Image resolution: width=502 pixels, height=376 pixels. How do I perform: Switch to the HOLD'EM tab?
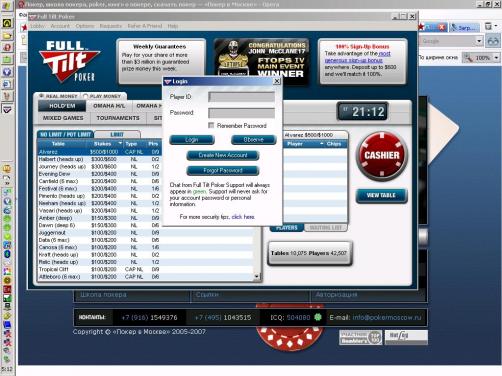click(x=62, y=106)
